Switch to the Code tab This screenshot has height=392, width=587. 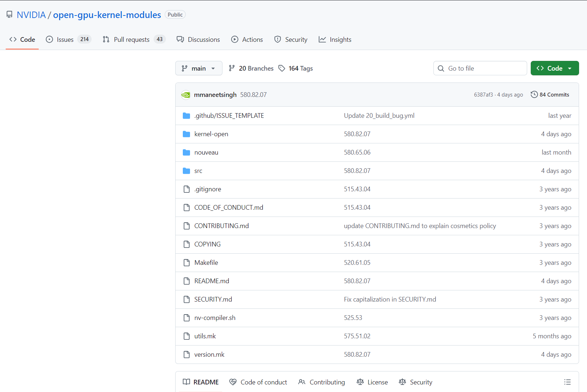(x=22, y=39)
